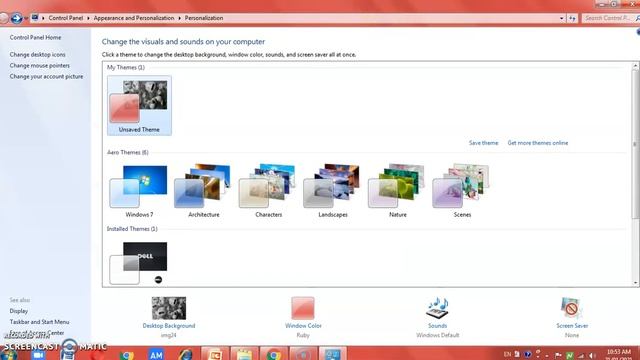Viewport: 640px width, 360px height.
Task: Open Internet Explorer from the taskbar
Action: (185, 354)
